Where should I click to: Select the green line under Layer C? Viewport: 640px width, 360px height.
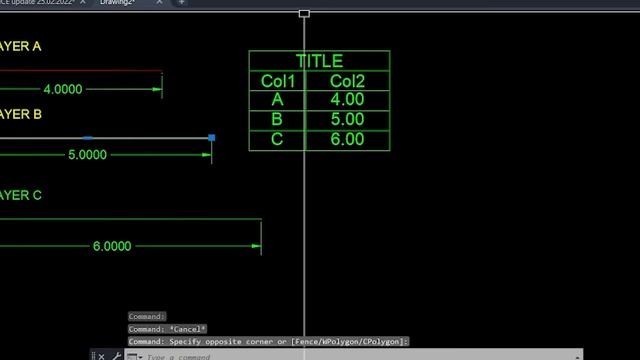(131, 219)
